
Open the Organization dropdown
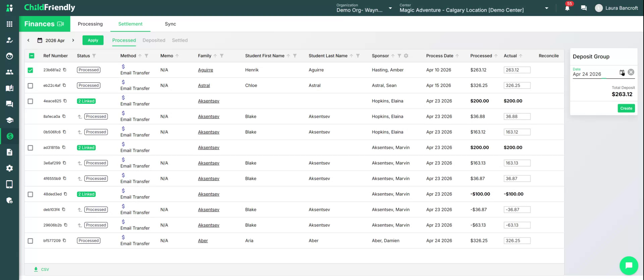[x=364, y=8]
